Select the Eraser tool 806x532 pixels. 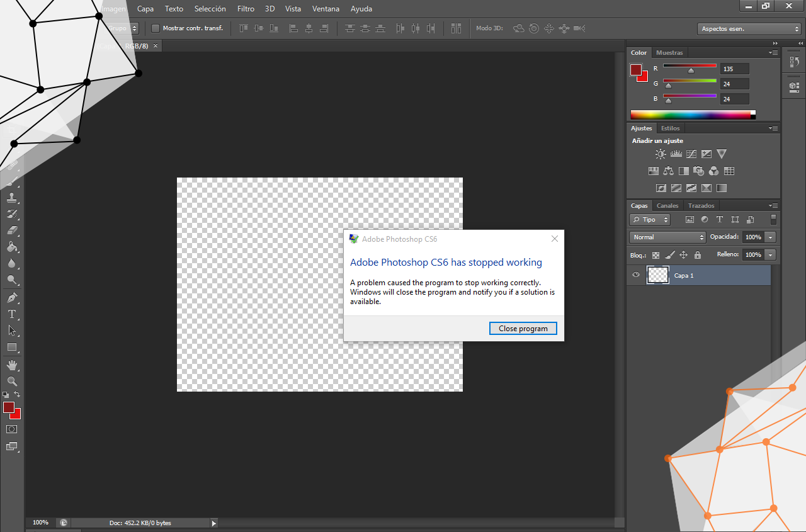(x=12, y=230)
